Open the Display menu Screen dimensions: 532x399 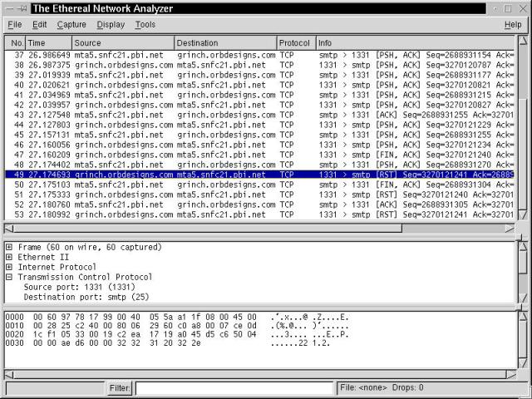(x=111, y=25)
